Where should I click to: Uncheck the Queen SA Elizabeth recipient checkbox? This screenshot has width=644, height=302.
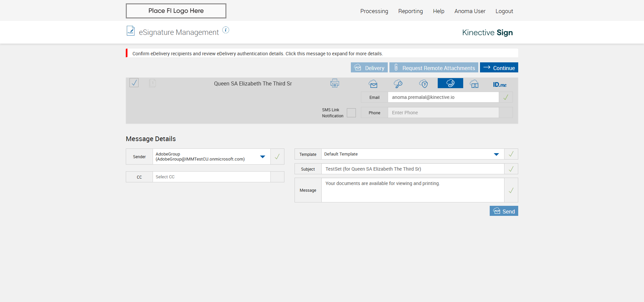[x=134, y=83]
